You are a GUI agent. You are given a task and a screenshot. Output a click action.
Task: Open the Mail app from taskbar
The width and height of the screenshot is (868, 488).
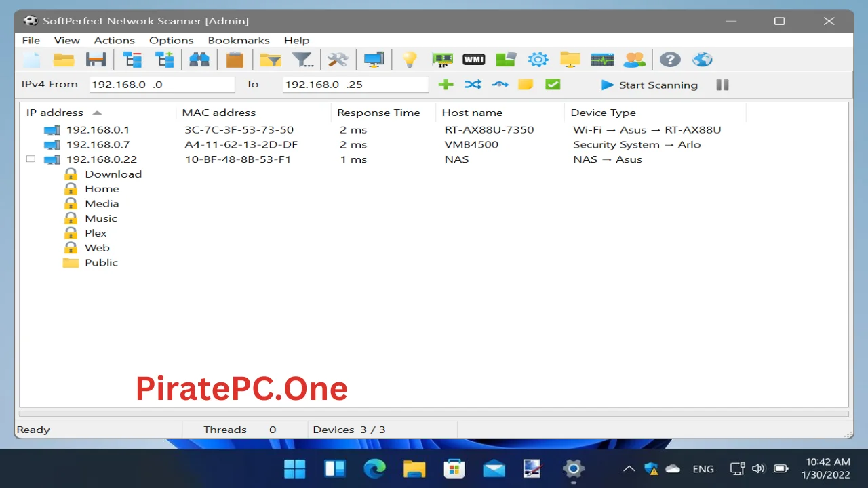point(494,468)
